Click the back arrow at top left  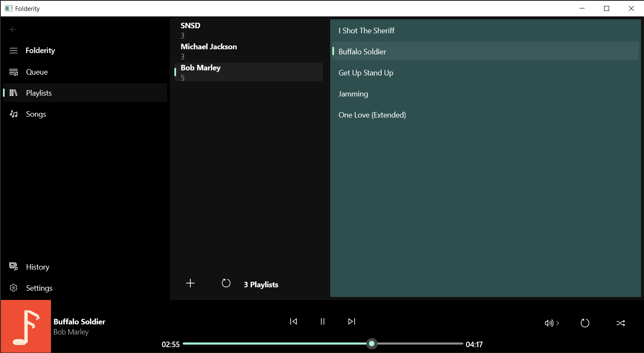pos(13,29)
